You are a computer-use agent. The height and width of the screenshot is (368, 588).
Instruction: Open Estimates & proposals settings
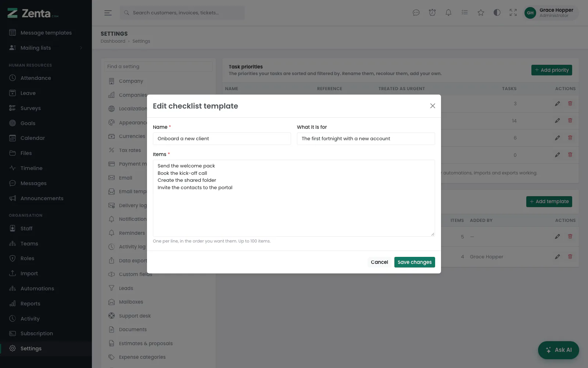(158, 343)
